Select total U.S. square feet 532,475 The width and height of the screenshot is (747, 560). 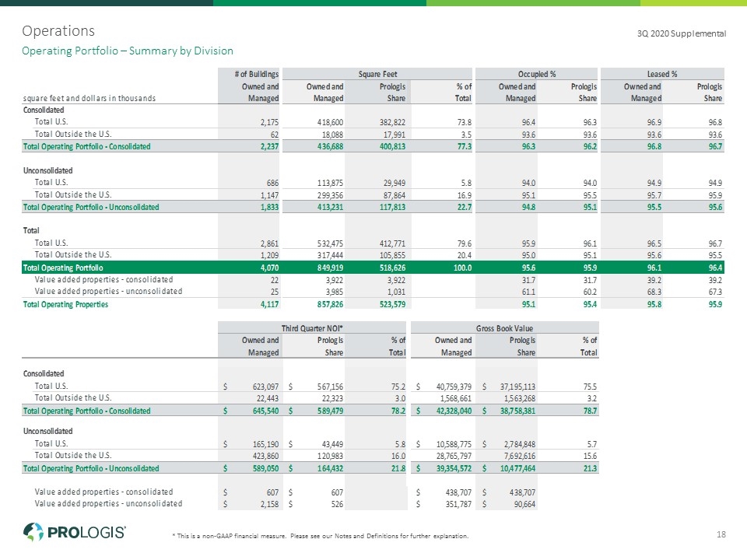click(x=330, y=243)
